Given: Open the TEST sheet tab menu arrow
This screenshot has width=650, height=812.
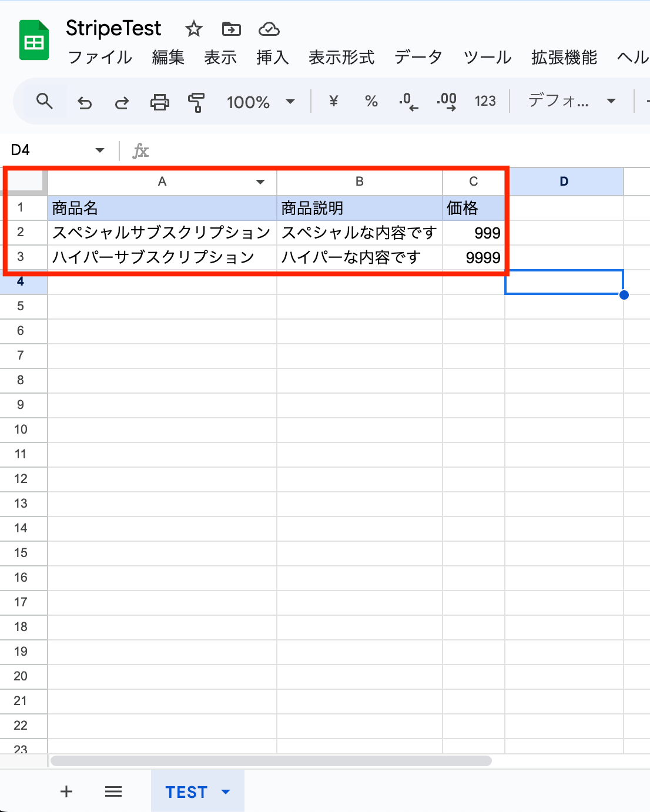Looking at the screenshot, I should pyautogui.click(x=226, y=792).
